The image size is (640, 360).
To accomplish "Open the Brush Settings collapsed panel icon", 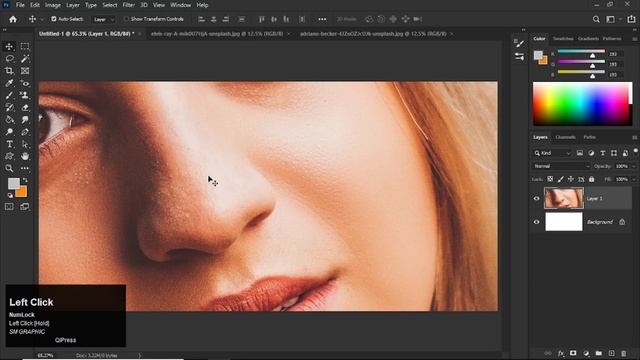I will click(519, 43).
